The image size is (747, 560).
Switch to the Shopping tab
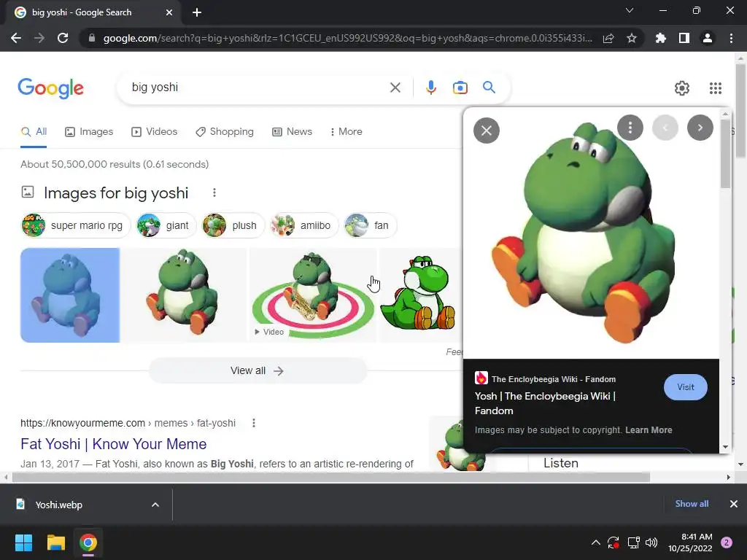pyautogui.click(x=225, y=132)
